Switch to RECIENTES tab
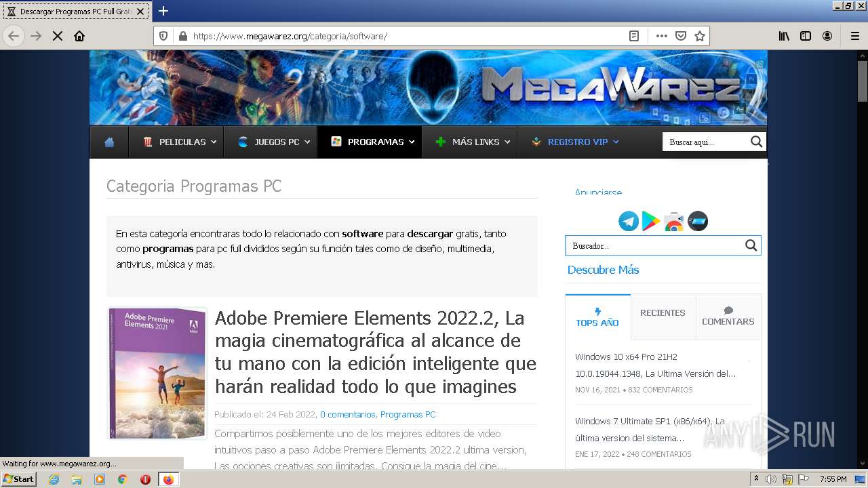 (663, 313)
